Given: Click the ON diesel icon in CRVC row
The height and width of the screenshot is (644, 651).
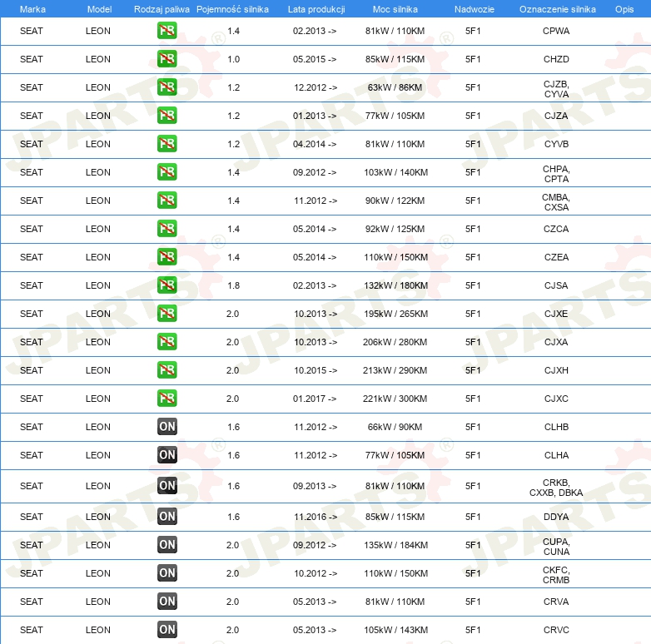Looking at the screenshot, I should click(x=166, y=630).
